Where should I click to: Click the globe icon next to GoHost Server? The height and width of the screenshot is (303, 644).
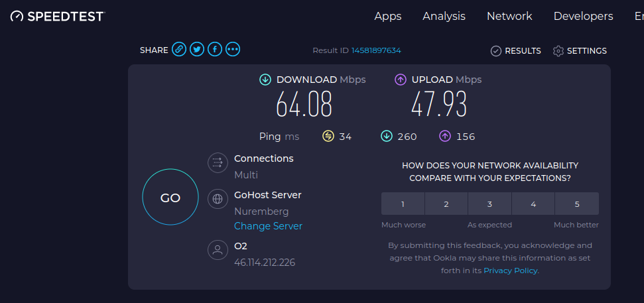(218, 199)
